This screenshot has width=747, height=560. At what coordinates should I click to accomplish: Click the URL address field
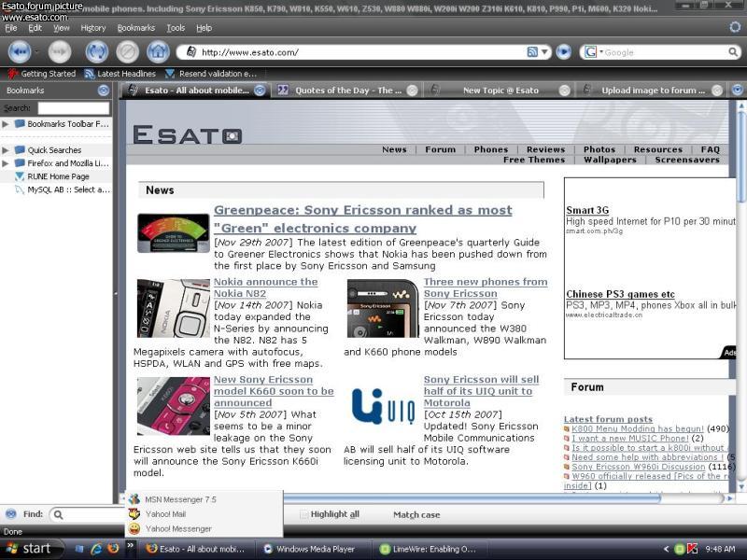(362, 52)
